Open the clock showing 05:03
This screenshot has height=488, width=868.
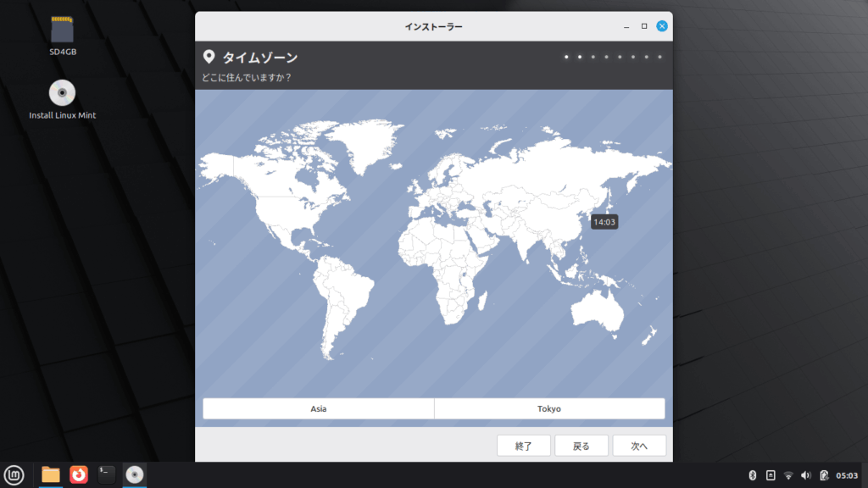click(847, 475)
